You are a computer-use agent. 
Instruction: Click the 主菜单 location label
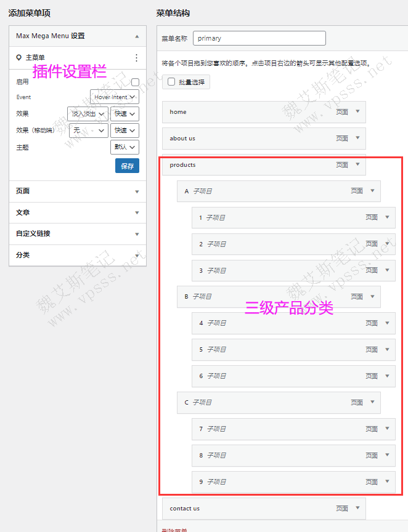tap(35, 58)
